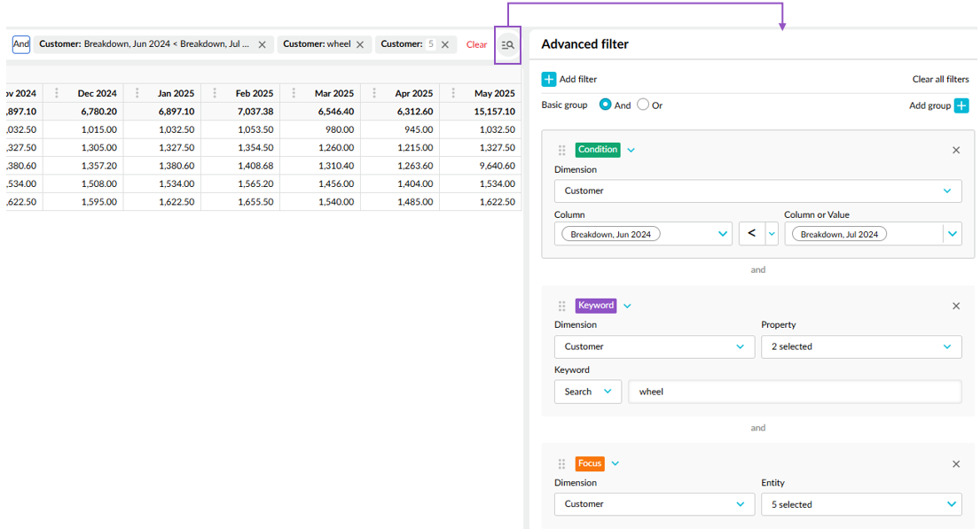Delete the Focus filter card
The height and width of the screenshot is (529, 980).
click(956, 464)
